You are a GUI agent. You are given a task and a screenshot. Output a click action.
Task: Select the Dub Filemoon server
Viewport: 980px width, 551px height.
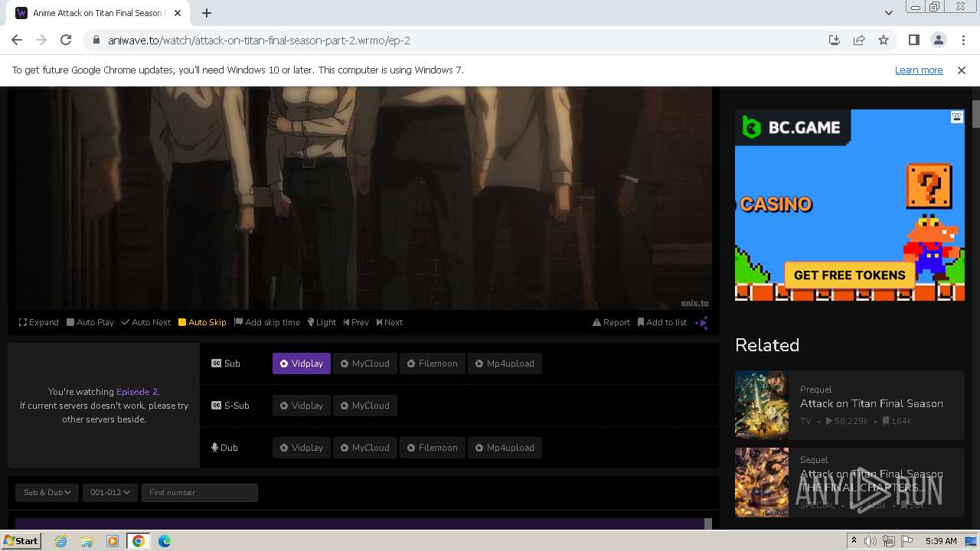(x=432, y=448)
